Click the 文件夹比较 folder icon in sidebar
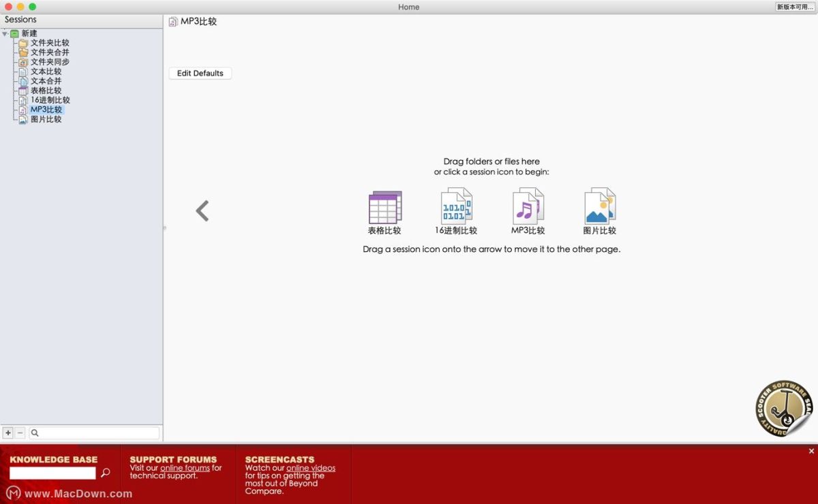 (x=23, y=42)
